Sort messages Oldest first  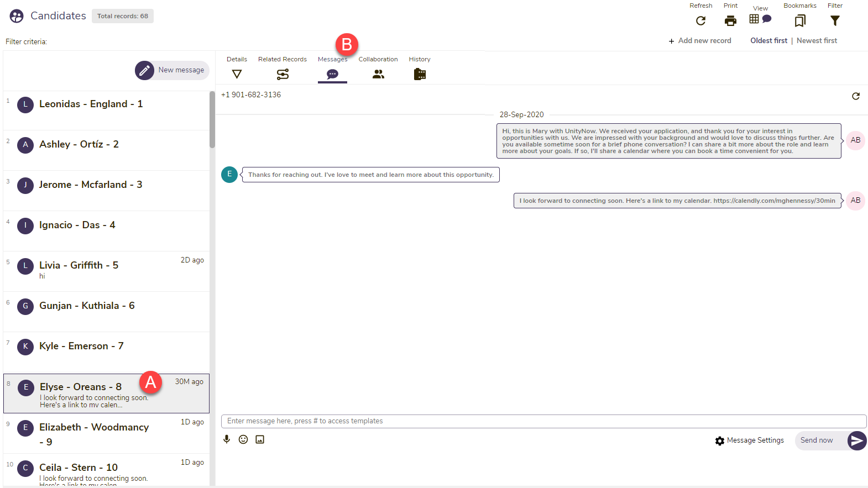point(768,41)
